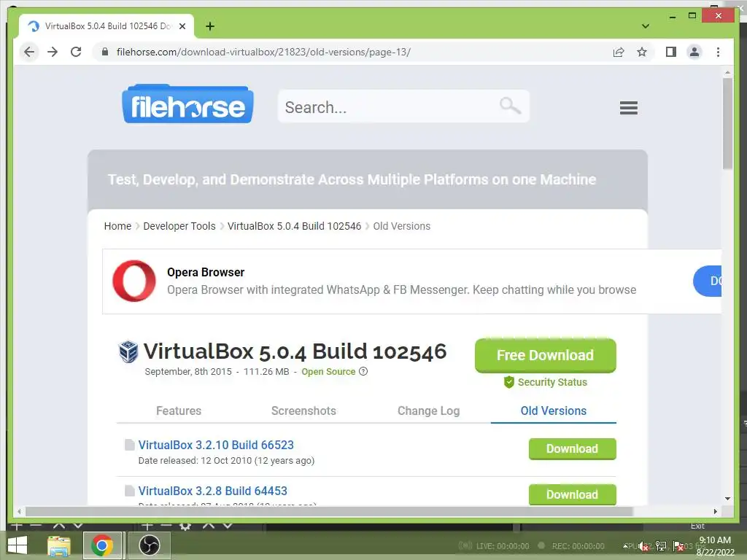Viewport: 747px width, 560px height.
Task: Open Chrome three-dot menu
Action: click(718, 52)
